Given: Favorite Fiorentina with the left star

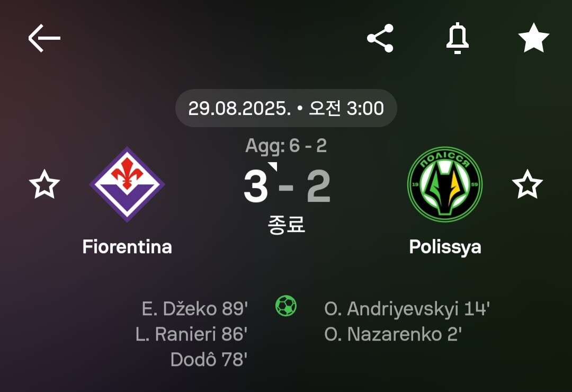Looking at the screenshot, I should point(44,184).
